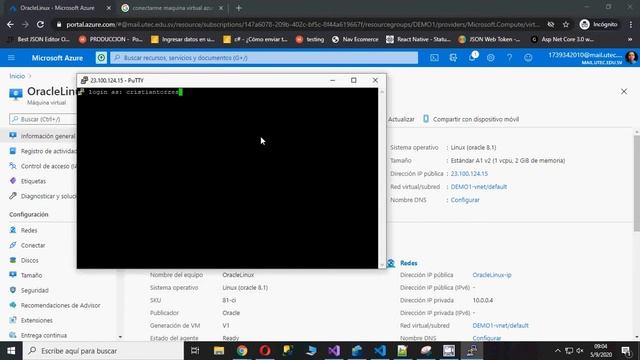Click Inicio breadcrumb link

(17, 76)
